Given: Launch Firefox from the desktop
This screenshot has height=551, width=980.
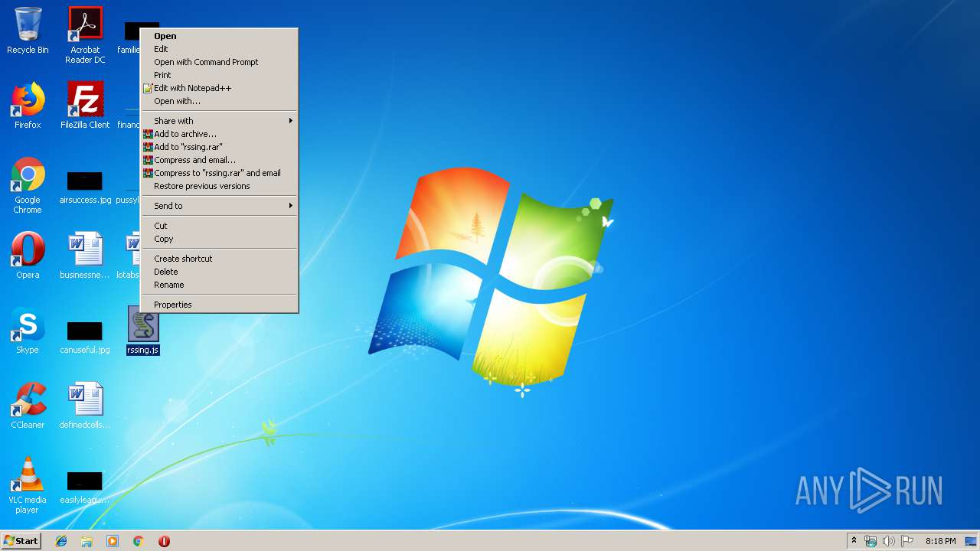Looking at the screenshot, I should tap(28, 106).
